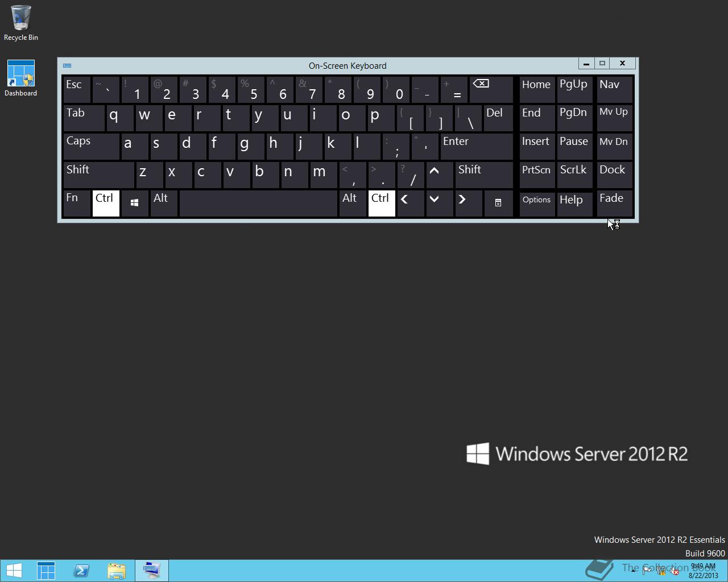Tap the Home key
The image size is (728, 582).
(x=537, y=89)
